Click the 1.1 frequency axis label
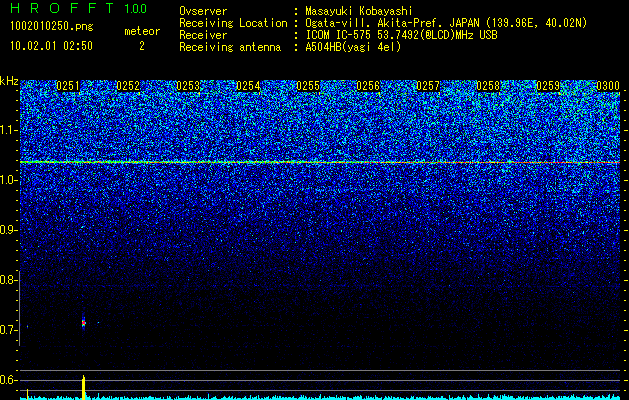This screenshot has height=400, width=629. (x=7, y=131)
